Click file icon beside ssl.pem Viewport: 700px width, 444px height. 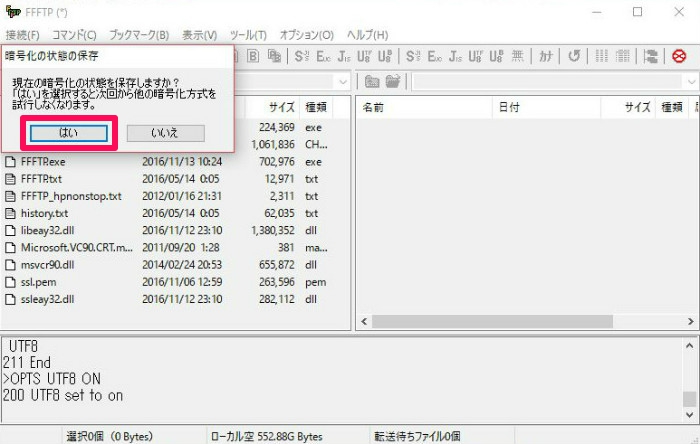pos(10,282)
